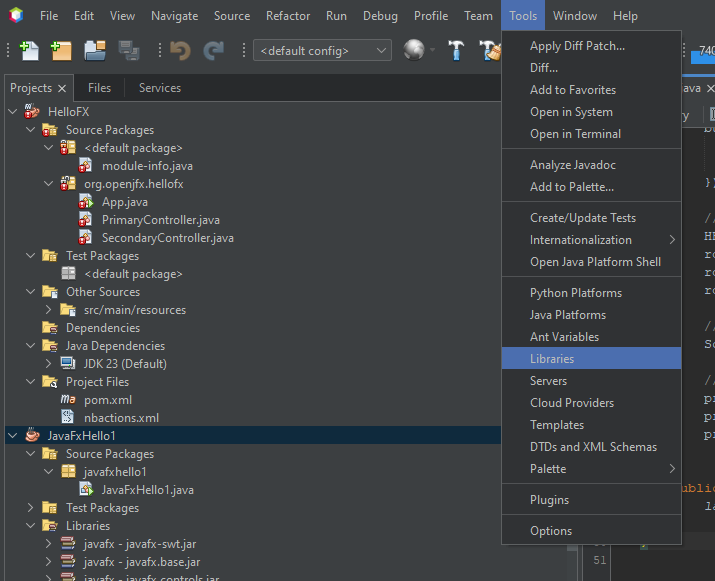Click the Redo arrow icon
The image size is (715, 581).
pyautogui.click(x=213, y=51)
